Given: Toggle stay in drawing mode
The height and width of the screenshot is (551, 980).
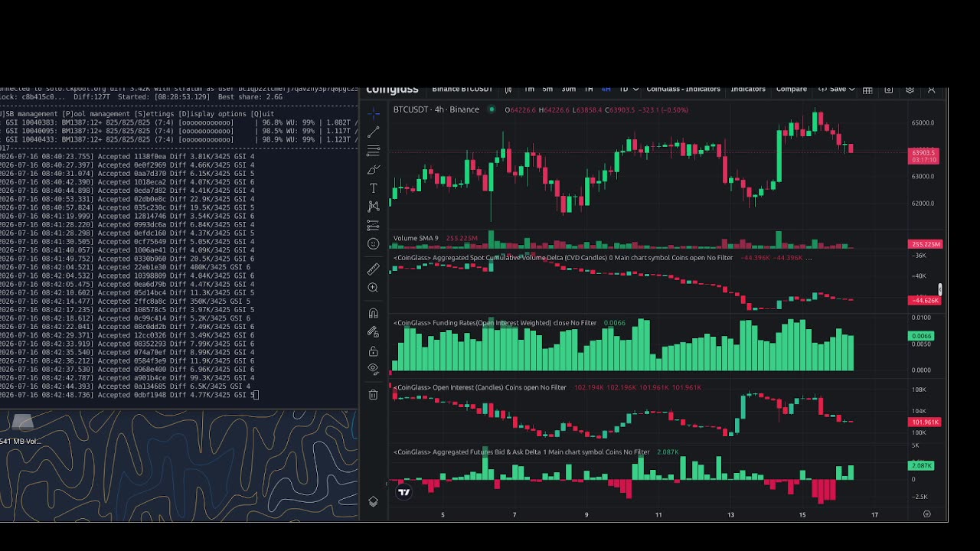Looking at the screenshot, I should [374, 332].
